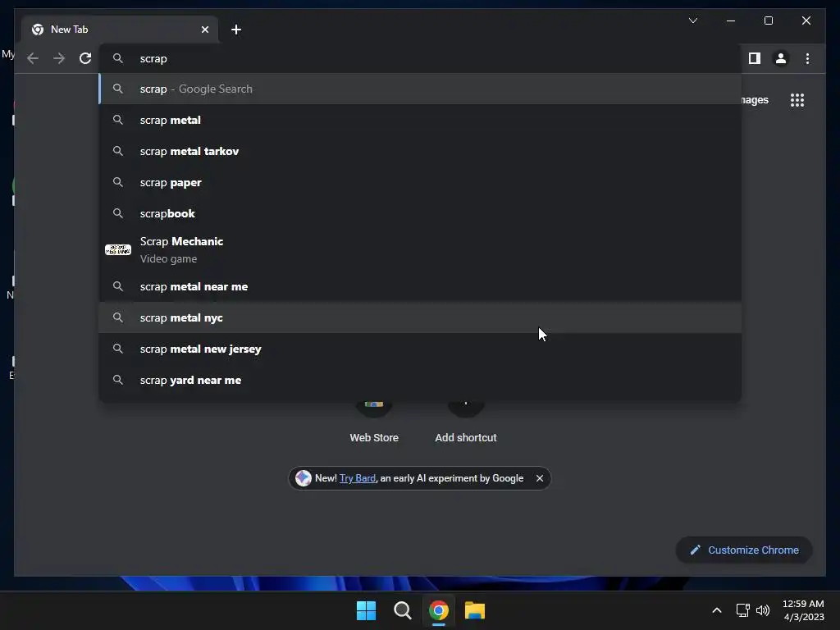Screen dimensions: 840x630
Task: Click search icon beside 'scrapbook'
Action: 118,213
